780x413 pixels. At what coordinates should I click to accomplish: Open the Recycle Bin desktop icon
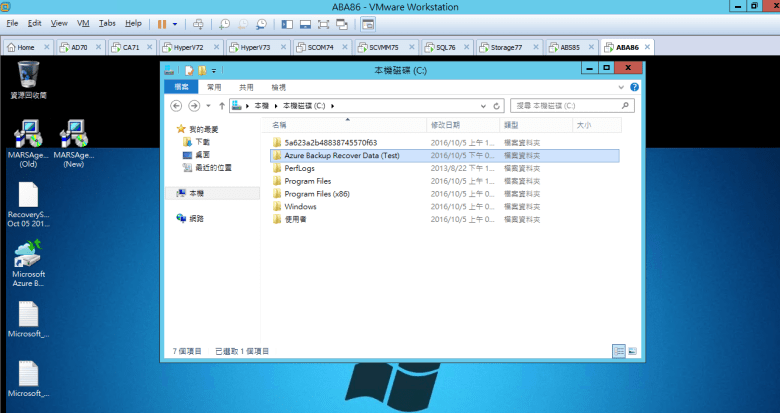click(x=29, y=76)
